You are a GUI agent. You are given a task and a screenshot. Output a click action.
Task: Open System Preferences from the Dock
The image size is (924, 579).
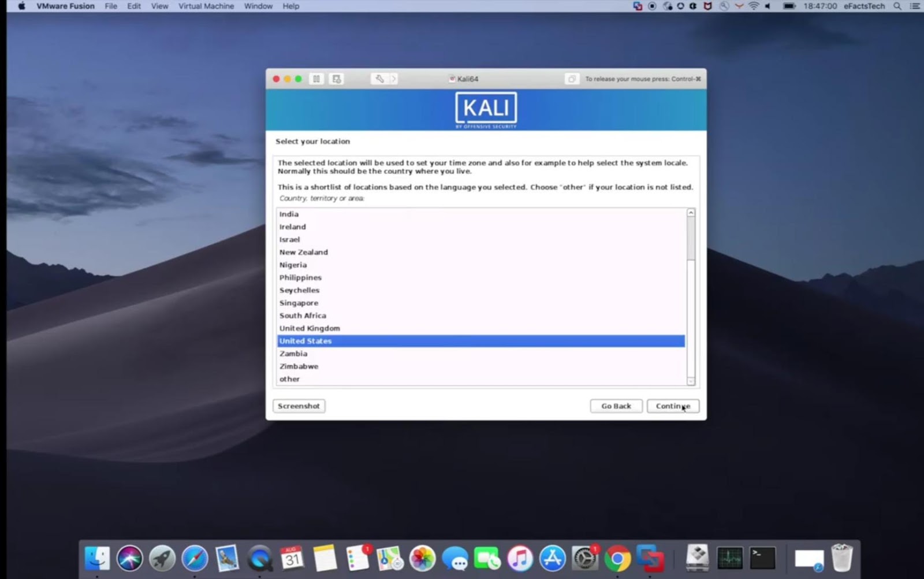coord(585,559)
